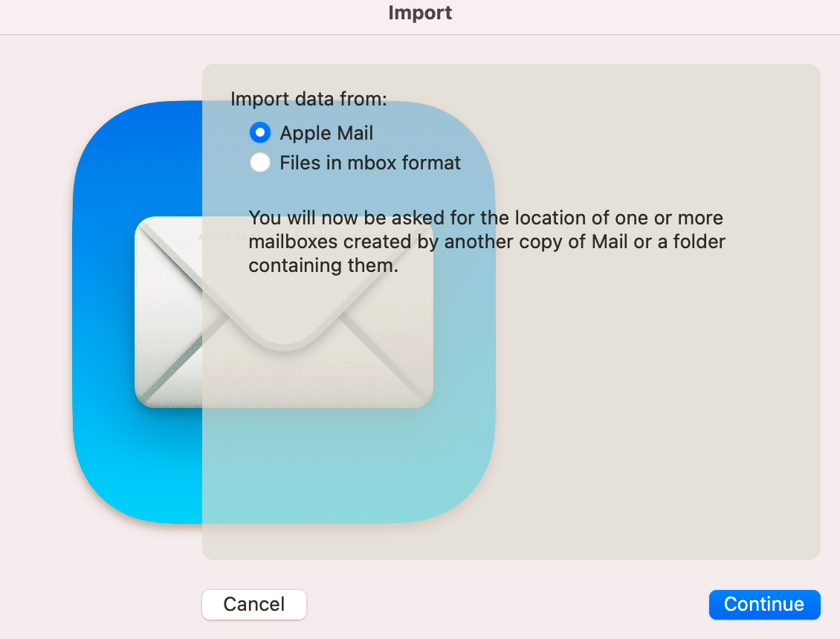Image resolution: width=840 pixels, height=639 pixels.
Task: Enable the Apple Mail radio button
Action: [x=259, y=132]
